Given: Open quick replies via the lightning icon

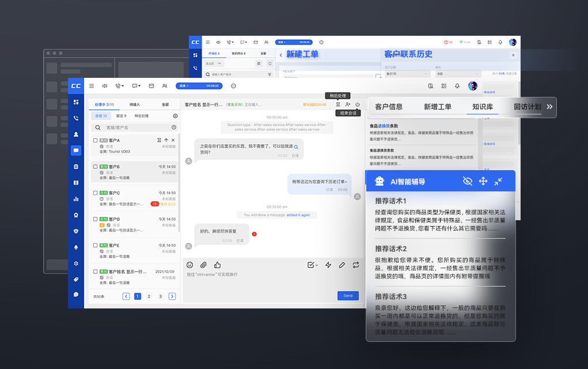Looking at the screenshot, I should click(x=327, y=265).
